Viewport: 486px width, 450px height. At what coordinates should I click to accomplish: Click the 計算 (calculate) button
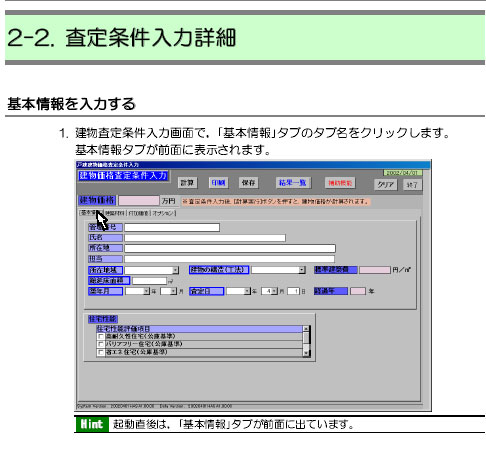click(187, 183)
